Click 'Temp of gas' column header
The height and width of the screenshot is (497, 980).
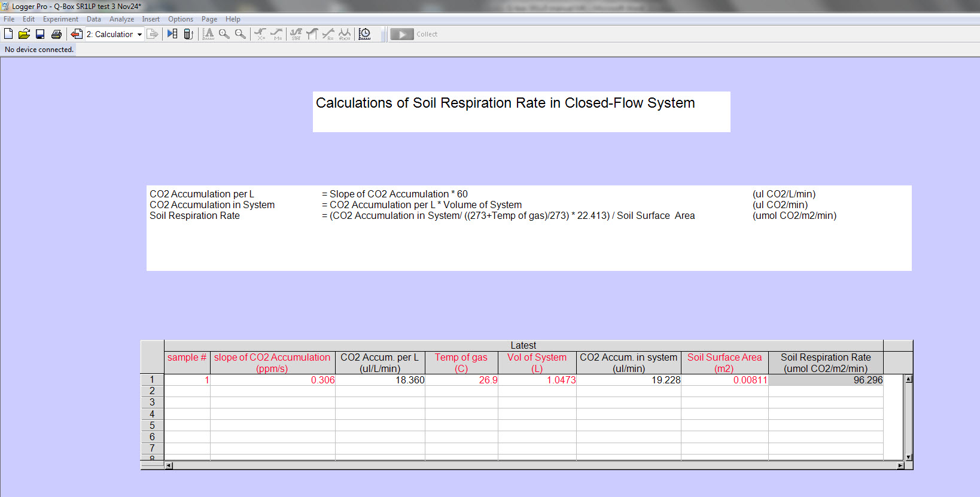[461, 362]
